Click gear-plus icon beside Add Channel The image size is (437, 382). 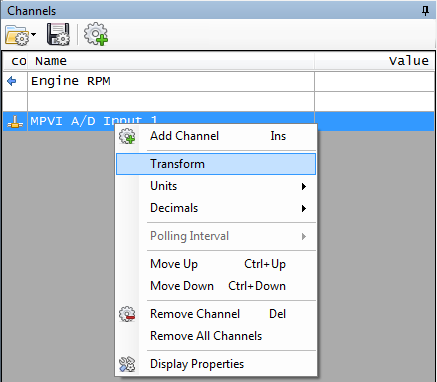tap(127, 136)
